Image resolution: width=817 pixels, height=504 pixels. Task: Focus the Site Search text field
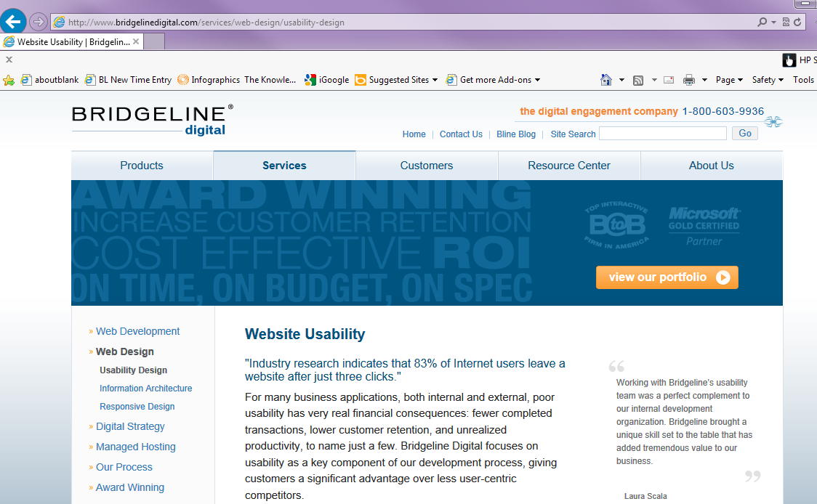[x=663, y=134]
